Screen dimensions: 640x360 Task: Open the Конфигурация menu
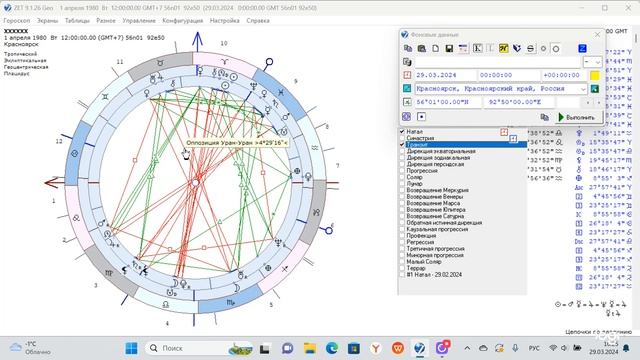(x=182, y=20)
